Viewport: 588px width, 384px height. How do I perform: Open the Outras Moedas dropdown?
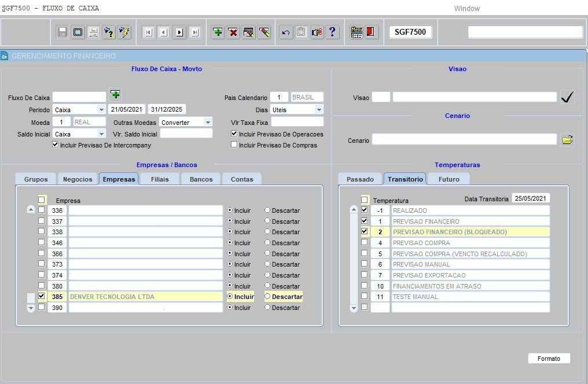tap(208, 122)
